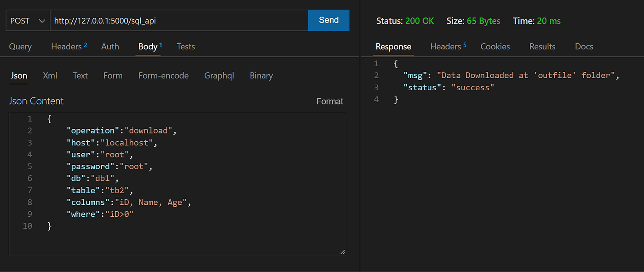This screenshot has height=272, width=644.
Task: Open the Tests tab
Action: [x=186, y=46]
